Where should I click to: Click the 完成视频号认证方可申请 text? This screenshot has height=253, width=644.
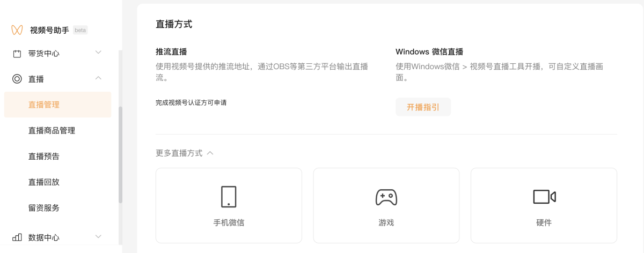click(x=191, y=102)
